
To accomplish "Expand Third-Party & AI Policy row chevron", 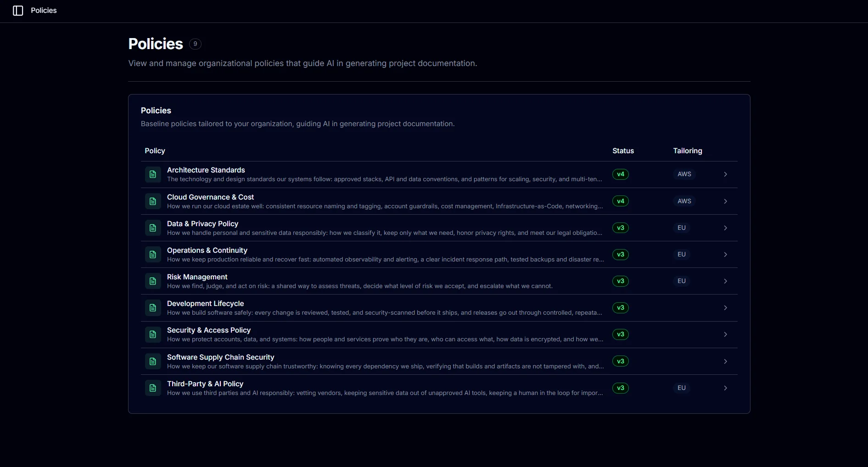I will 725,388.
